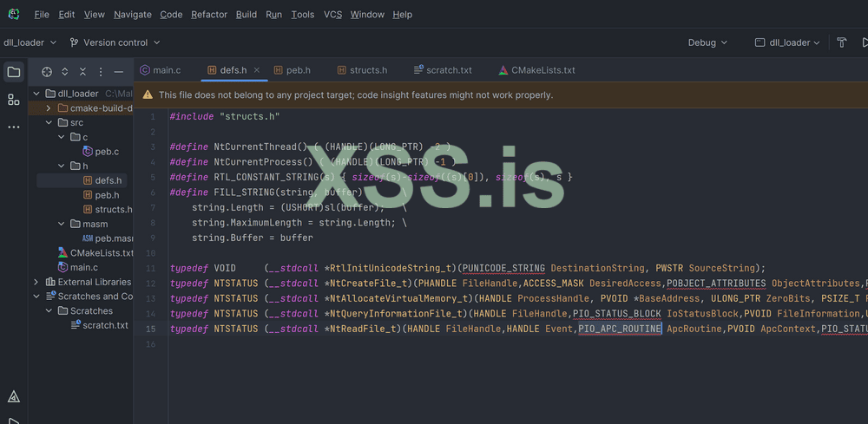
Task: Collapse the Scratches folder
Action: tap(49, 310)
